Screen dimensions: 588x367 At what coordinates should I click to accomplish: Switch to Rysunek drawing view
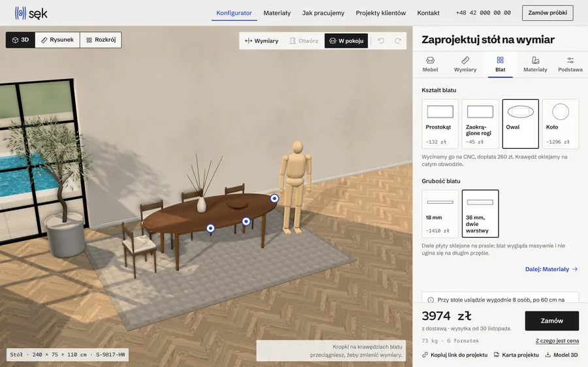click(x=57, y=40)
